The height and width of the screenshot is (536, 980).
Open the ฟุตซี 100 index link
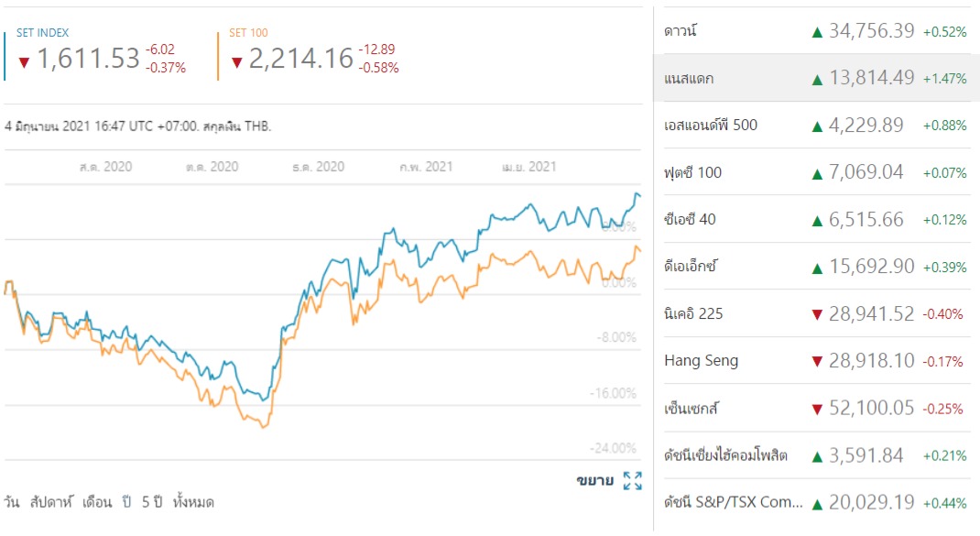click(x=693, y=172)
